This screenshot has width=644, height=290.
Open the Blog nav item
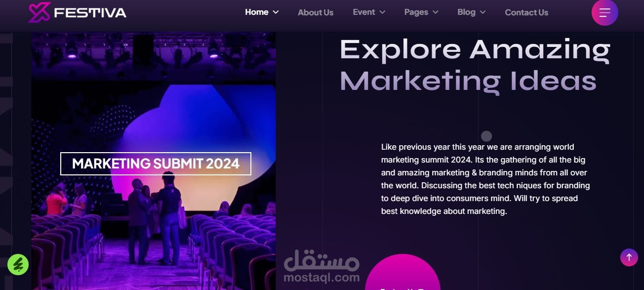(x=466, y=12)
